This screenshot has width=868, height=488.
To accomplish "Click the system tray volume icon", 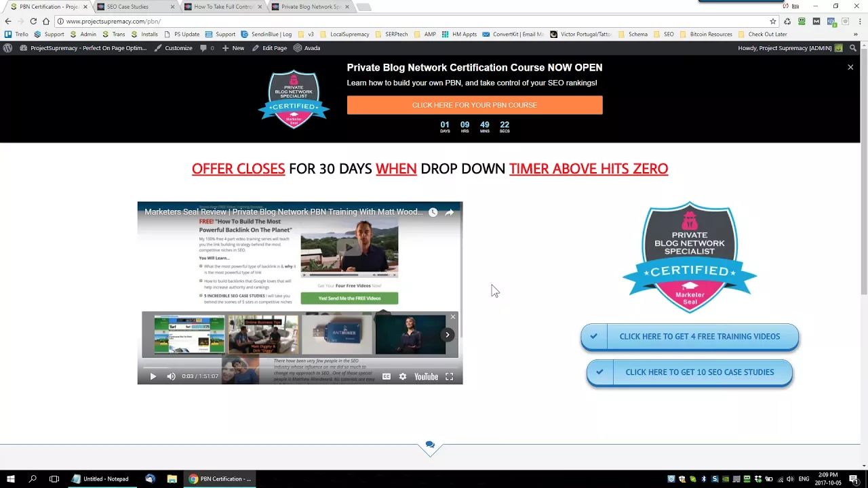I will click(x=790, y=479).
